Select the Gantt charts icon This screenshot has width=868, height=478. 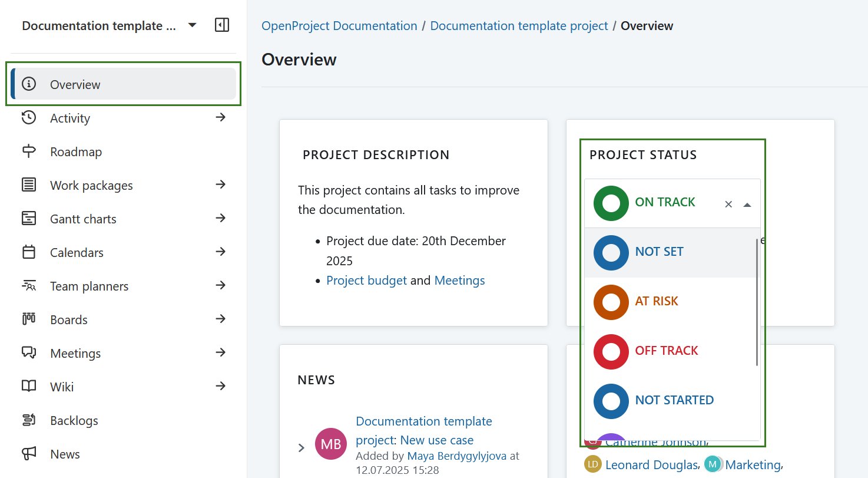click(x=28, y=218)
